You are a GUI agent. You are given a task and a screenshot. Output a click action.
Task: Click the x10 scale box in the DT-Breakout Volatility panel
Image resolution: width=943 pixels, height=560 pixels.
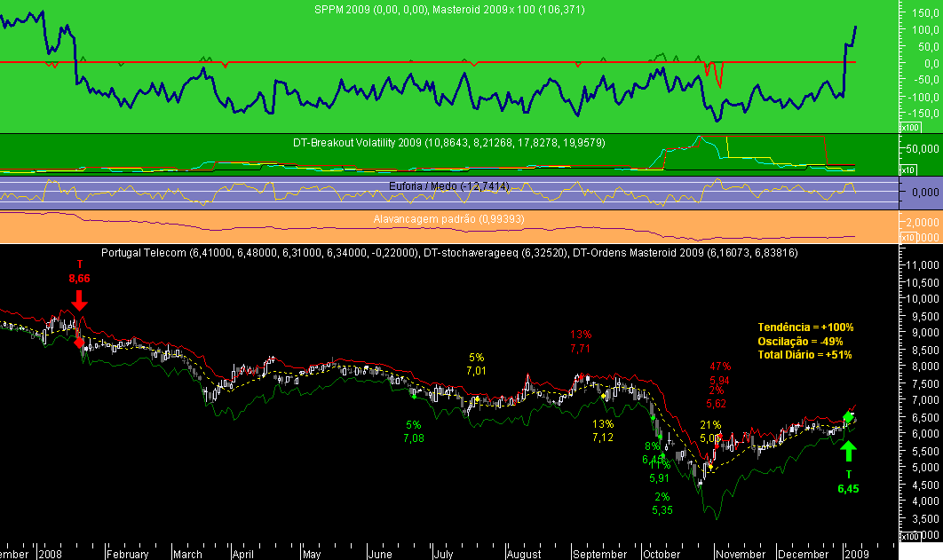pyautogui.click(x=907, y=170)
